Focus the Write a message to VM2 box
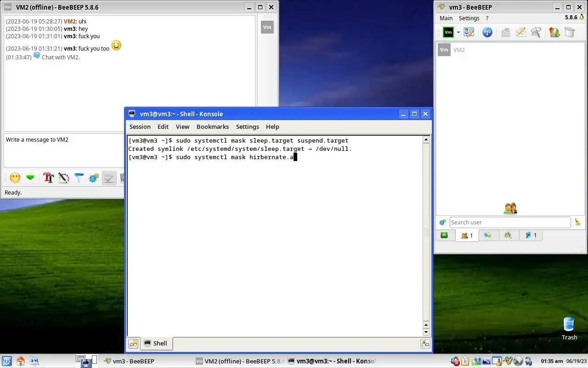 (64, 151)
